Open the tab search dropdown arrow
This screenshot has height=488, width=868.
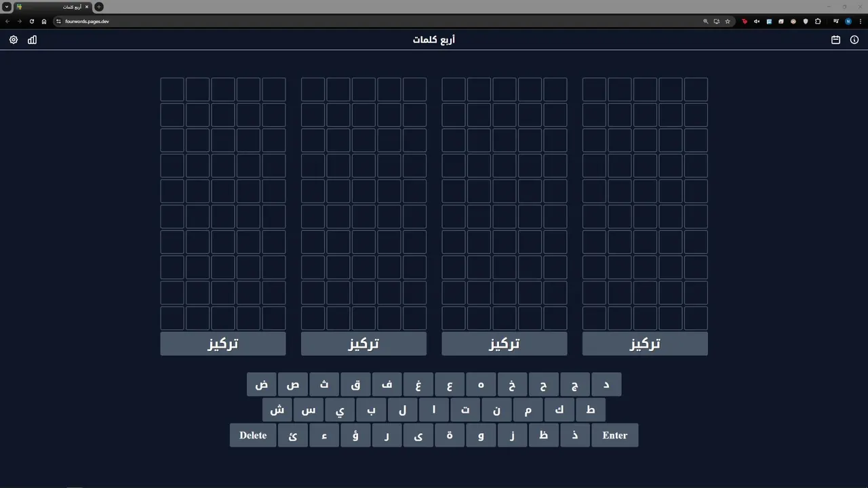click(7, 7)
